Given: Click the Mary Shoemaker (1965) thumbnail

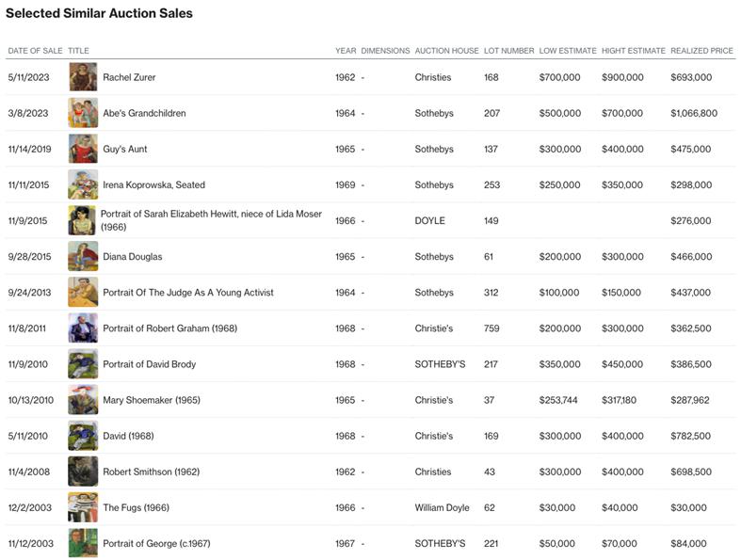Looking at the screenshot, I should pyautogui.click(x=83, y=400).
